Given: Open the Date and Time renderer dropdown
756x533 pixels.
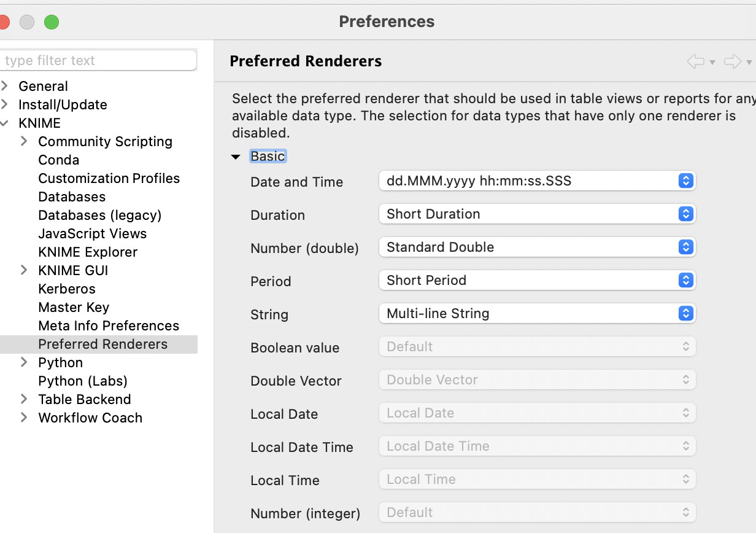Looking at the screenshot, I should pyautogui.click(x=537, y=181).
